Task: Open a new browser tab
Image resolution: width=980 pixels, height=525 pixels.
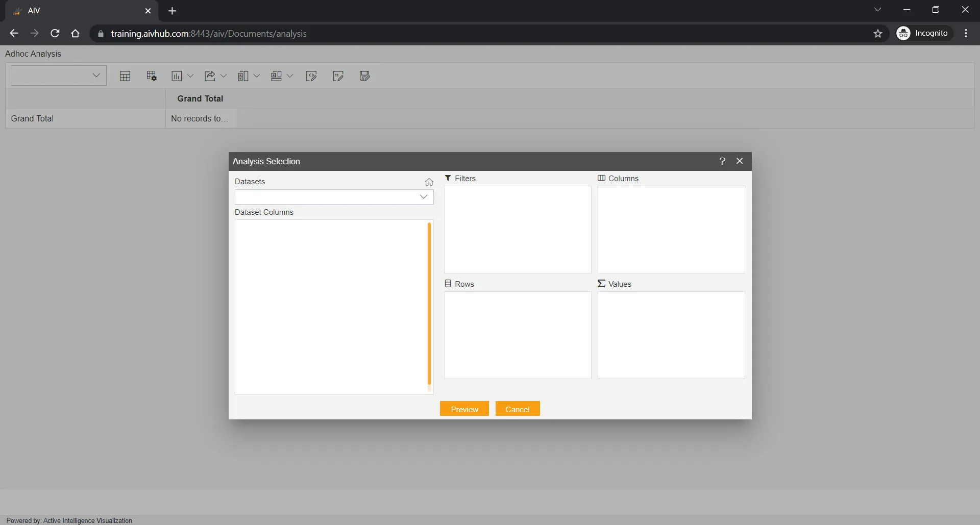Action: 172,11
